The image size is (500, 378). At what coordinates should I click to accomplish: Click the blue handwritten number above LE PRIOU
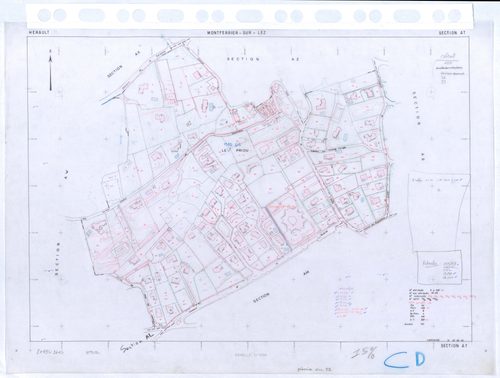[233, 145]
